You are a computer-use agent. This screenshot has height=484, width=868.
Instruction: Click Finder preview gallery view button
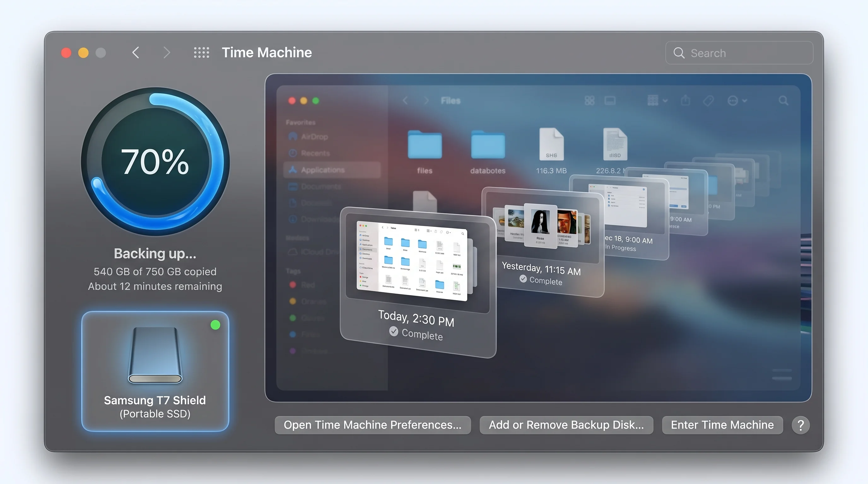(610, 101)
